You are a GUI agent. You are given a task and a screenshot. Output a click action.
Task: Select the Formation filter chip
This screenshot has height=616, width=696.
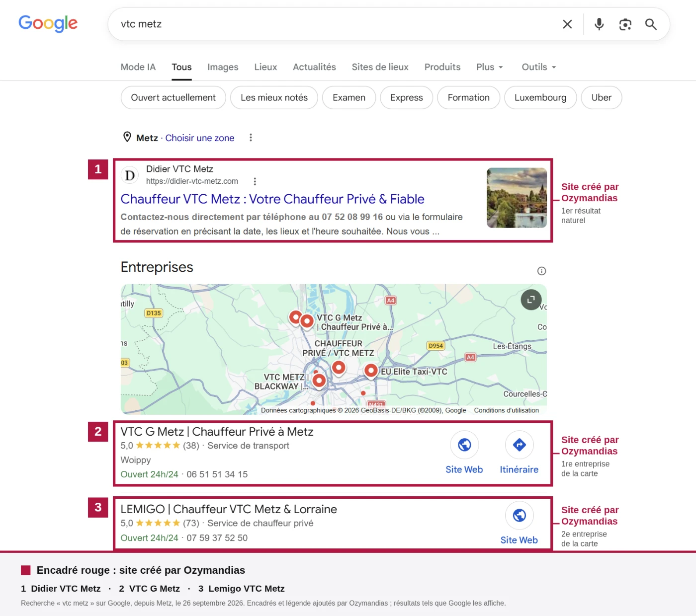[x=469, y=98]
